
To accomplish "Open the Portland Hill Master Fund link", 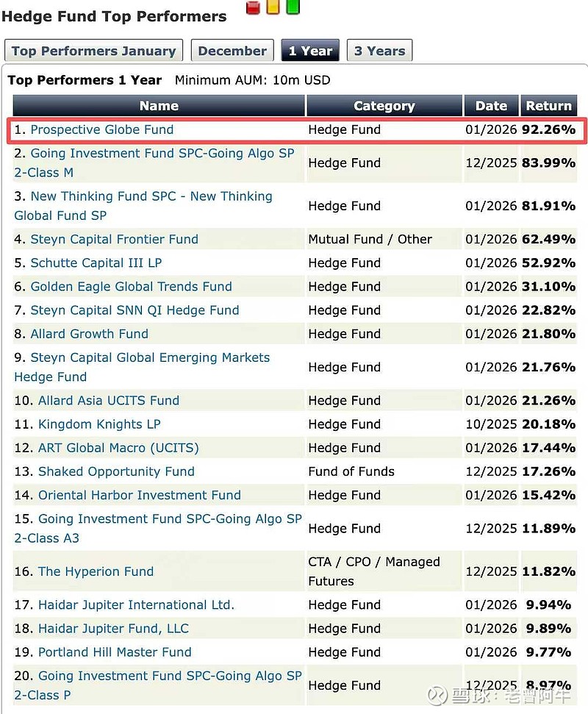I will click(x=115, y=652).
